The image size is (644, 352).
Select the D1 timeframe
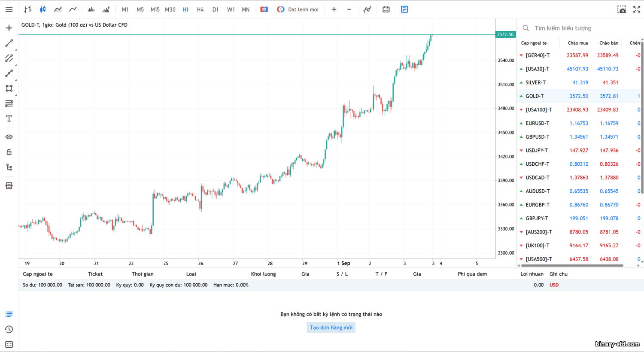(x=216, y=9)
